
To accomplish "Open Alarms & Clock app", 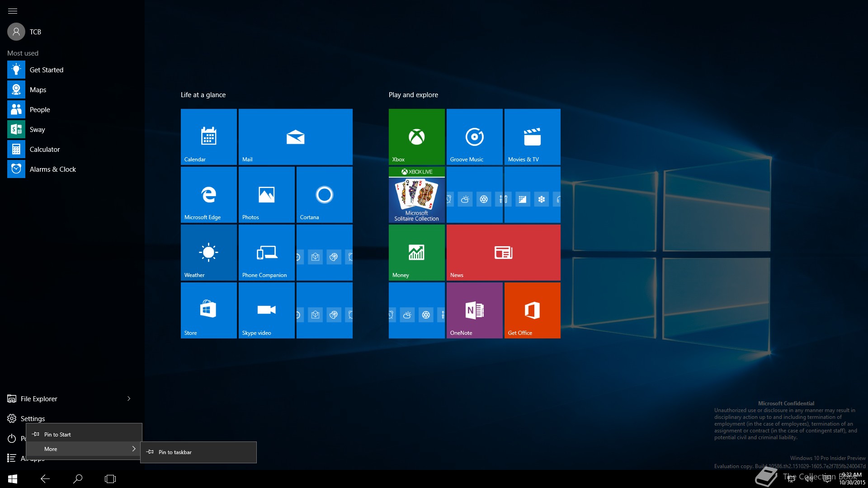I will 72,169.
